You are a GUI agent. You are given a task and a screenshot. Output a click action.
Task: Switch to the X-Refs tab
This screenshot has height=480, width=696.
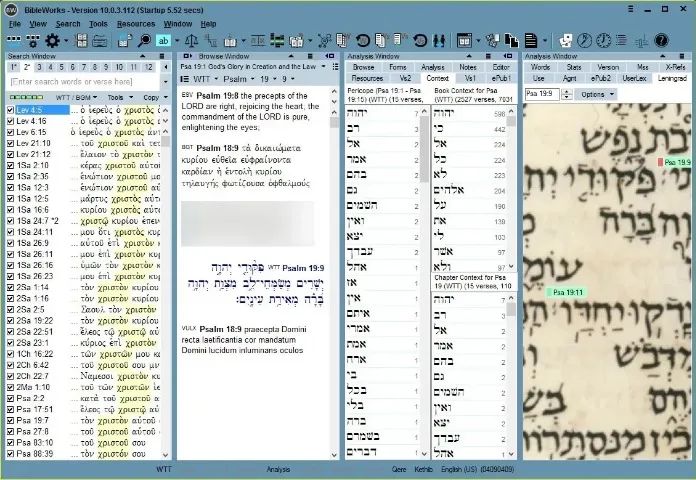click(675, 67)
